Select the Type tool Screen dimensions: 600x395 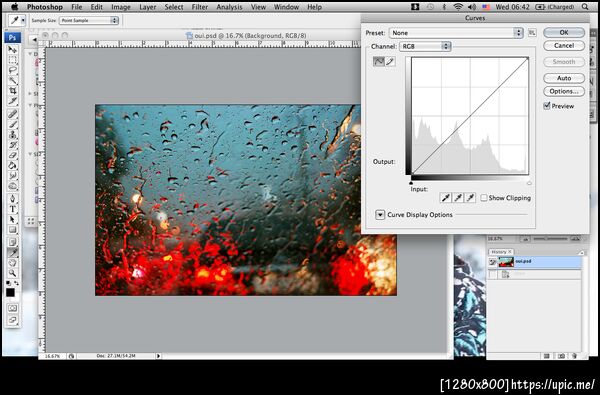tap(12, 209)
